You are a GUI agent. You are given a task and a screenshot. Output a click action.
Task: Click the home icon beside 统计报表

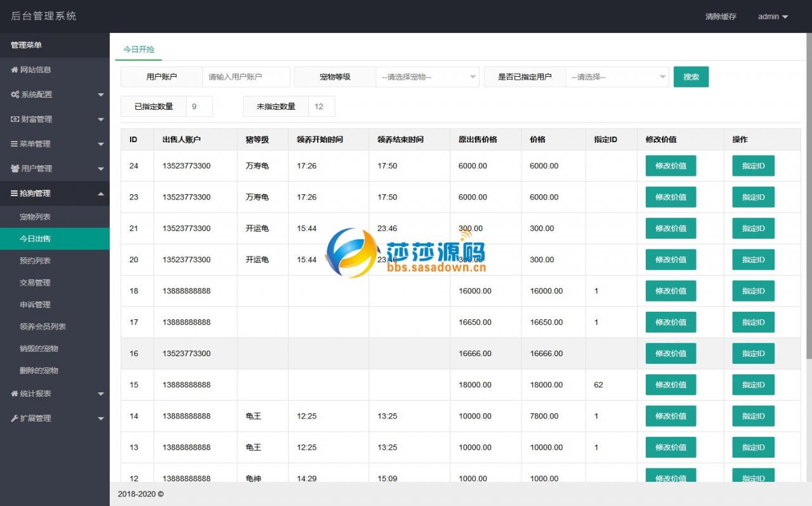(x=15, y=394)
